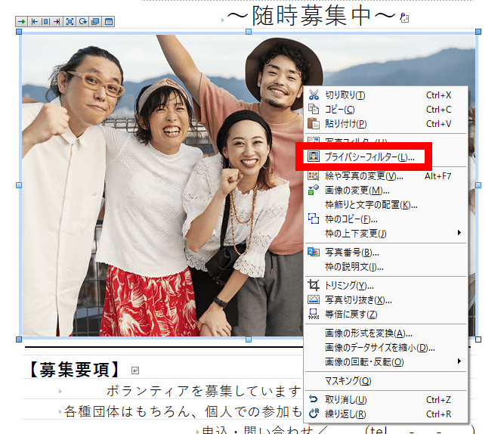The height and width of the screenshot is (434, 504).
Task: Choose コピー(C) in the context menu
Action: 339,110
